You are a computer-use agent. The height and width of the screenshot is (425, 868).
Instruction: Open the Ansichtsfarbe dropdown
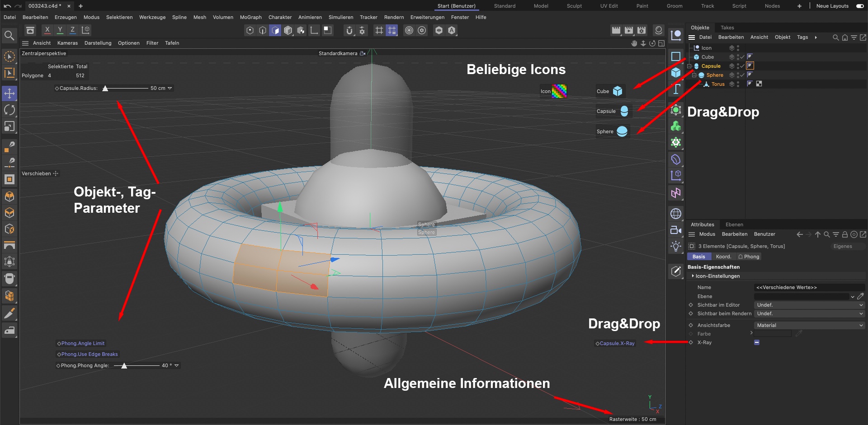809,325
